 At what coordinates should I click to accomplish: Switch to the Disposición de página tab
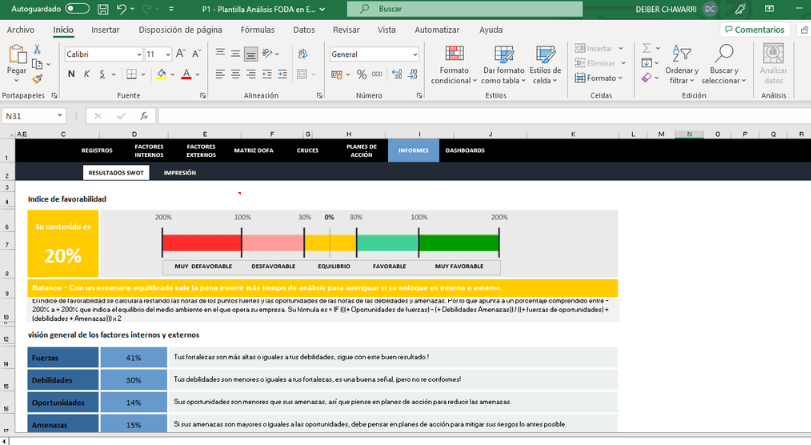[181, 30]
